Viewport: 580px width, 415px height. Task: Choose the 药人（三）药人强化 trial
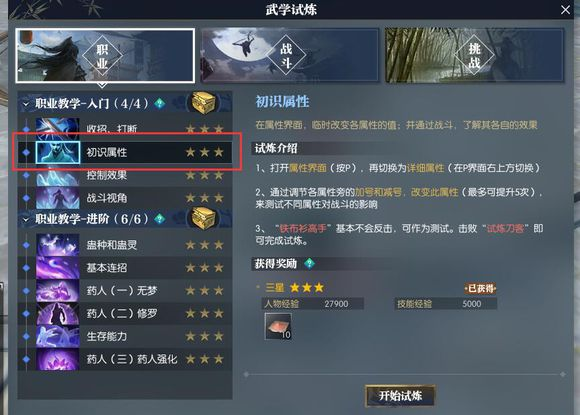pyautogui.click(x=125, y=359)
